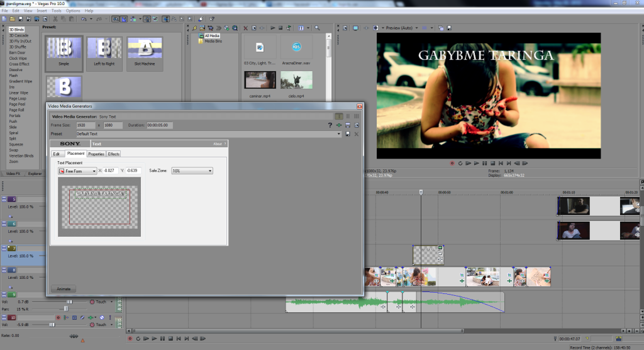This screenshot has width=644, height=350.
Task: Switch to the Effects tab in the text generator
Action: click(x=114, y=154)
